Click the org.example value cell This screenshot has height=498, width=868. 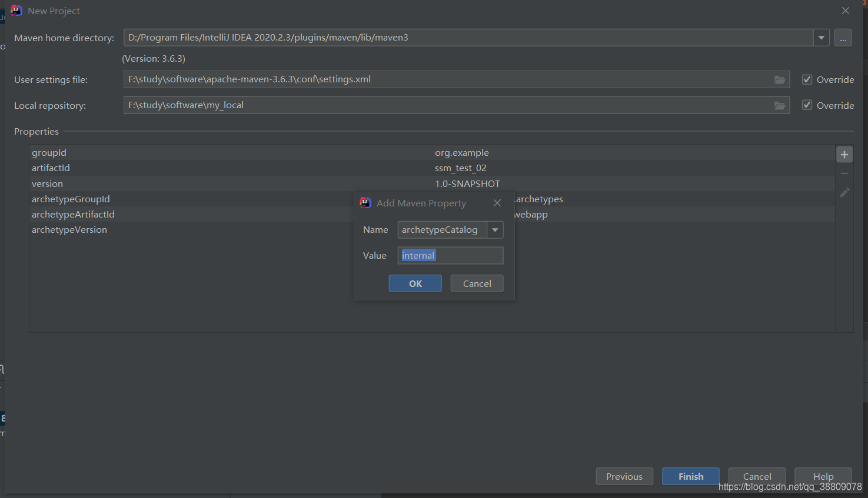[x=462, y=152]
